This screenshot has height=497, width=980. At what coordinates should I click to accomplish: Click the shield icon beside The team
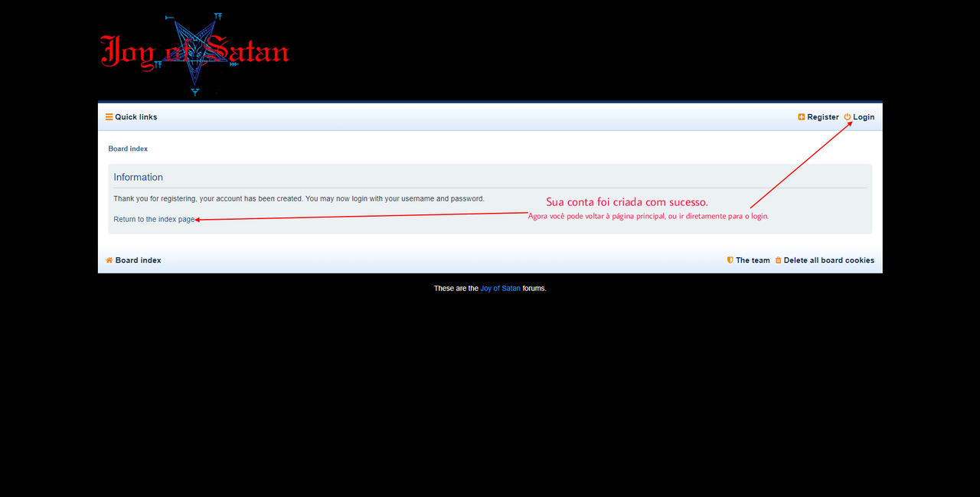pyautogui.click(x=730, y=260)
